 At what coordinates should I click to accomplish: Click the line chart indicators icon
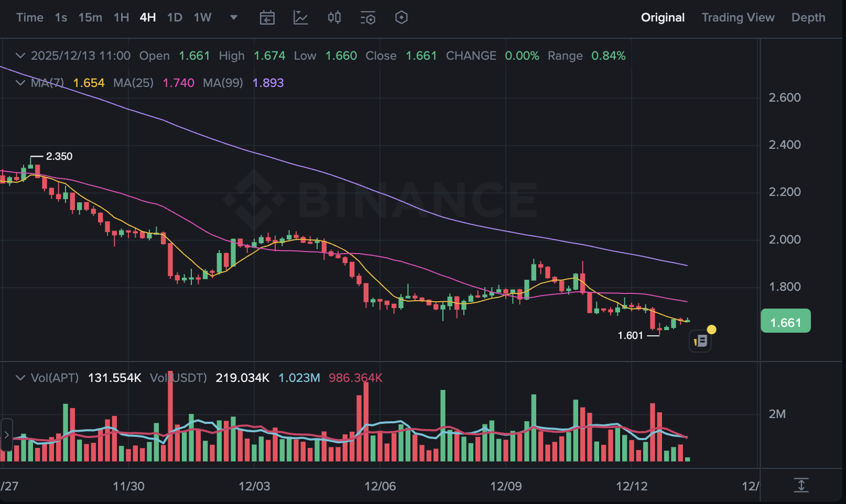300,18
